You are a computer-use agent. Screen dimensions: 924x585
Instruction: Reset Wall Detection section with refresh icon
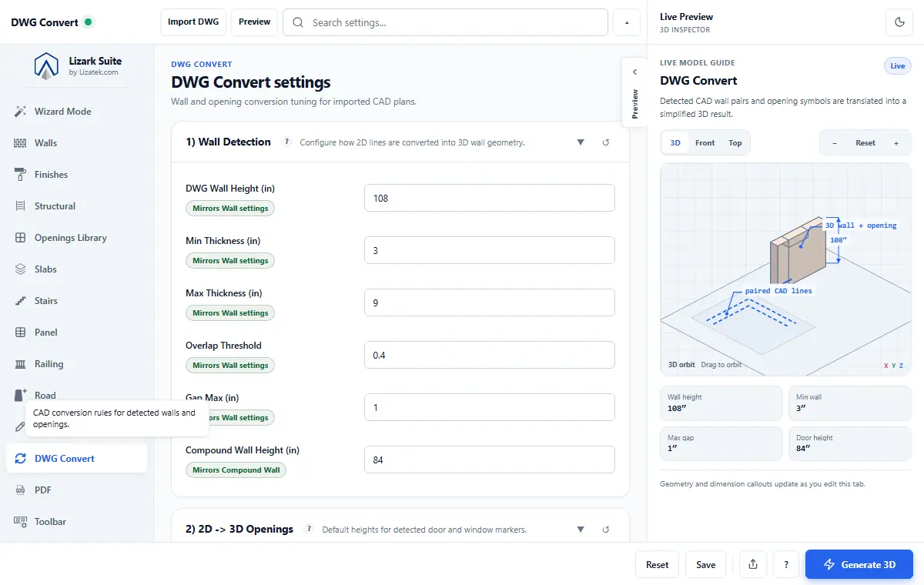605,142
